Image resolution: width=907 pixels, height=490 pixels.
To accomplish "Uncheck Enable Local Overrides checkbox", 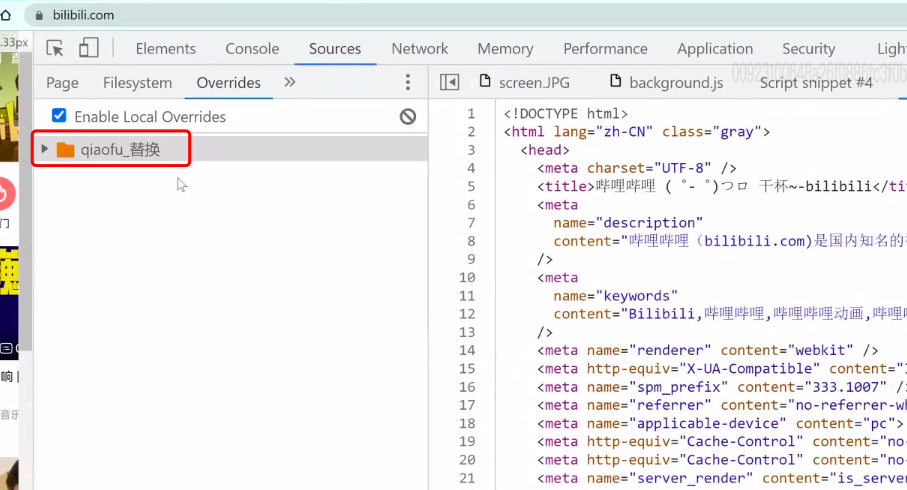I will (x=59, y=116).
